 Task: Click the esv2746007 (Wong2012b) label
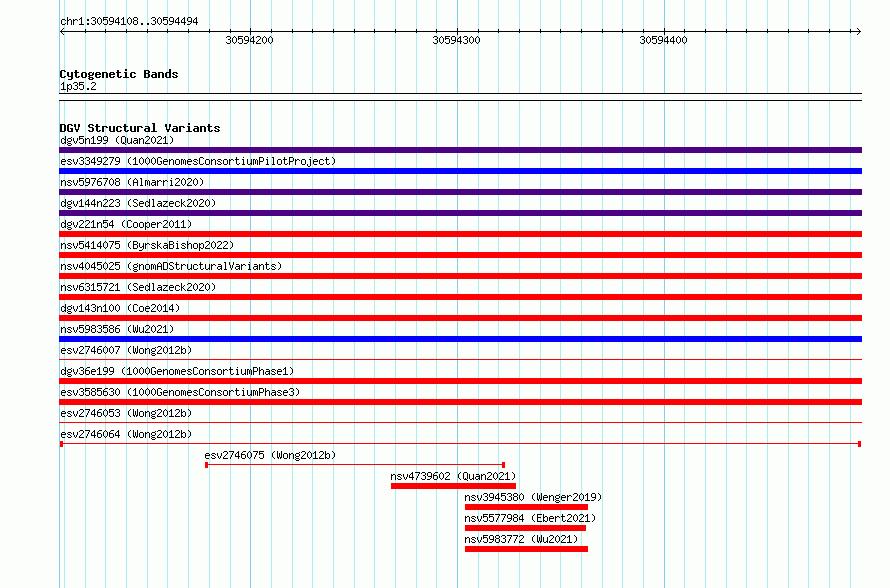pyautogui.click(x=126, y=350)
